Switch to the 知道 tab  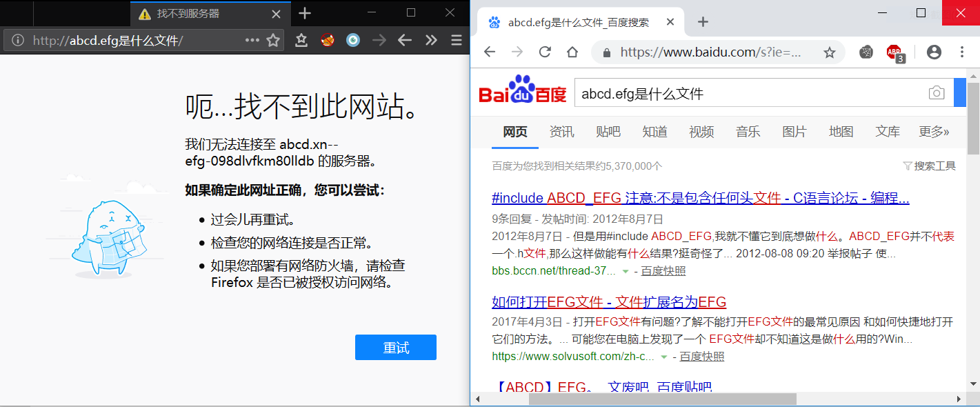pyautogui.click(x=654, y=132)
